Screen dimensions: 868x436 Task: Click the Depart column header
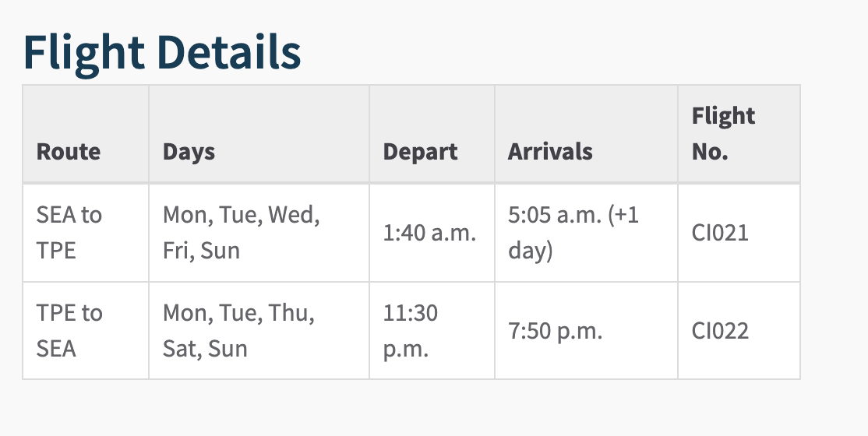[x=420, y=151]
